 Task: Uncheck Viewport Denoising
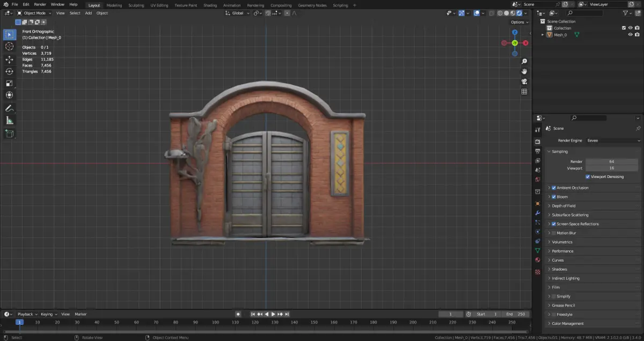point(588,176)
